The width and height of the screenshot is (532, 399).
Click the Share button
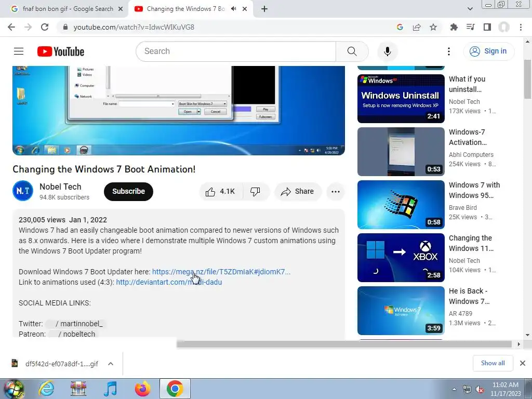(298, 192)
